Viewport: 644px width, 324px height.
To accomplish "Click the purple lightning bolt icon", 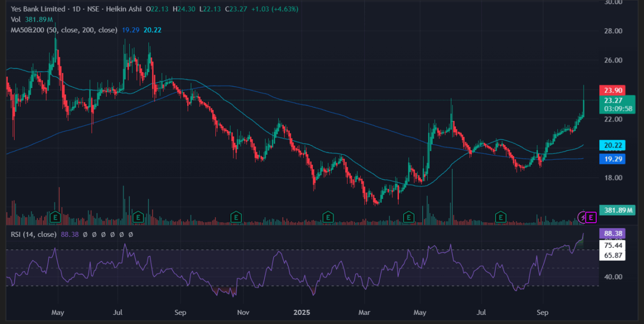I will (583, 217).
